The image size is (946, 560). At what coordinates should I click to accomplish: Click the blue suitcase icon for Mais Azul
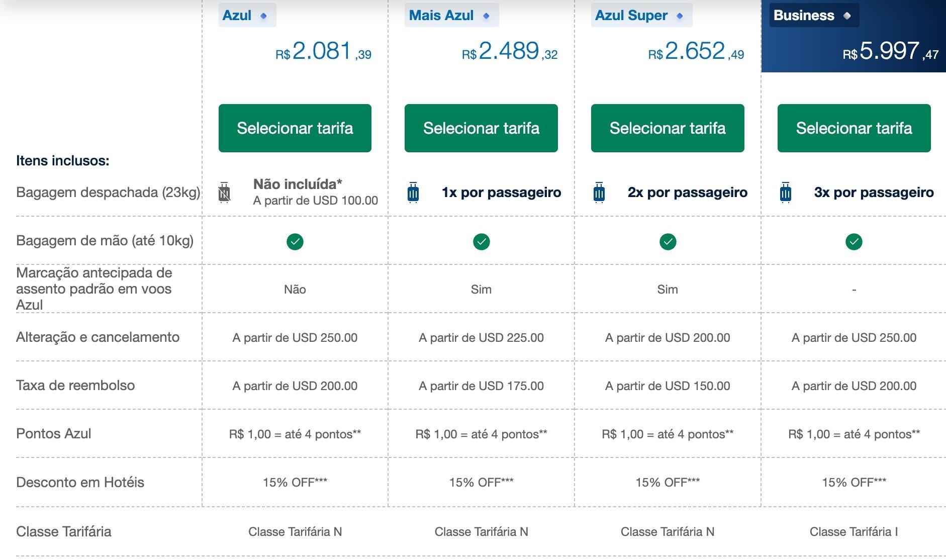coord(413,193)
